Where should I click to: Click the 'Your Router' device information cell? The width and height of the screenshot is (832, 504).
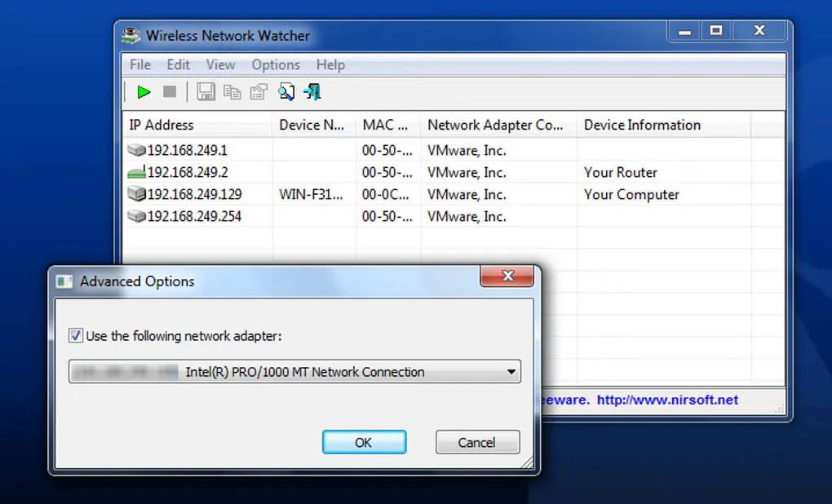(x=621, y=172)
